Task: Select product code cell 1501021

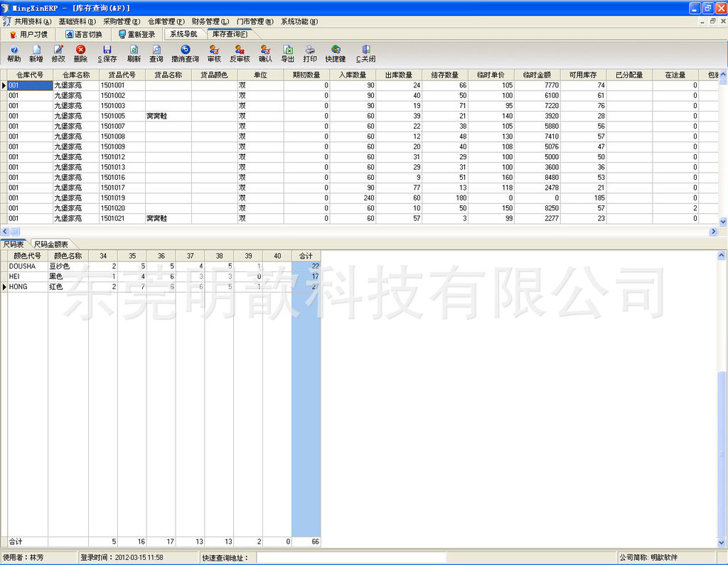Action: click(122, 218)
